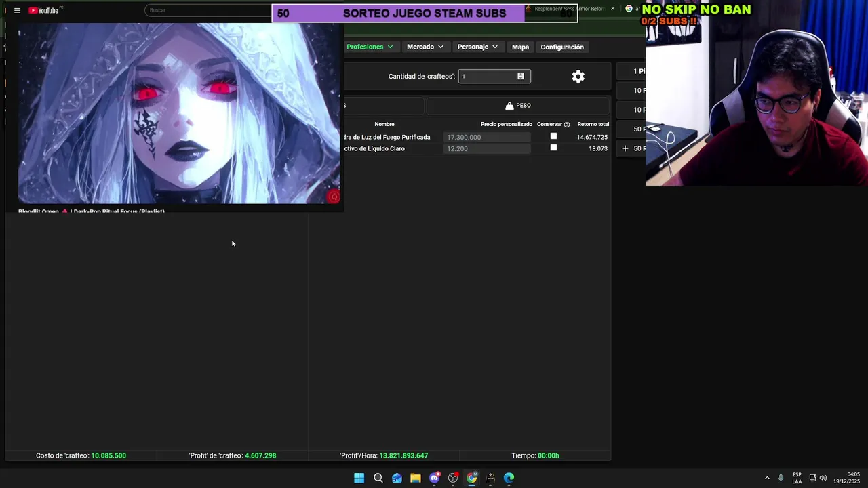This screenshot has width=868, height=488.
Task: Click the crafting profit value 4.607.298
Action: (260, 455)
